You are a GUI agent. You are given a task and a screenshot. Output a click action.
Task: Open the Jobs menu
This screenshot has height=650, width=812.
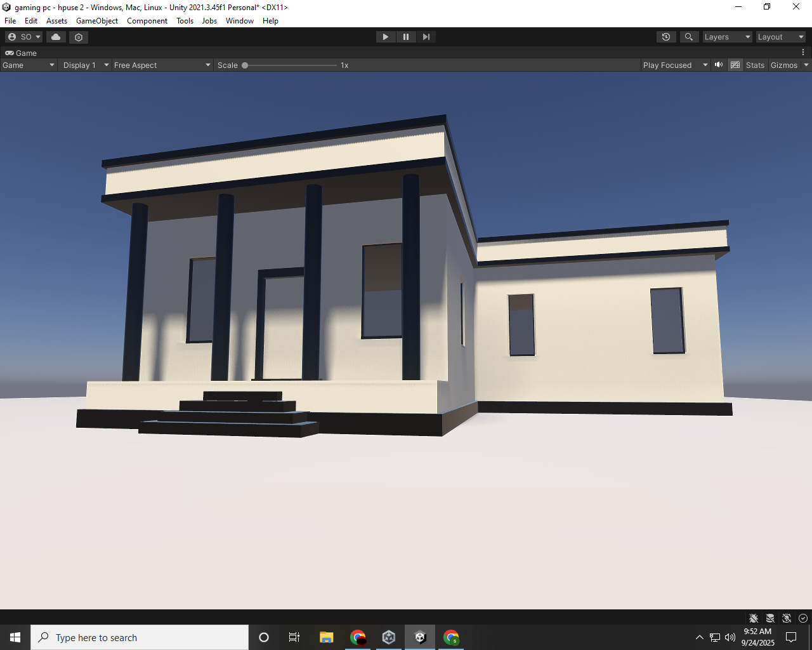coord(209,21)
